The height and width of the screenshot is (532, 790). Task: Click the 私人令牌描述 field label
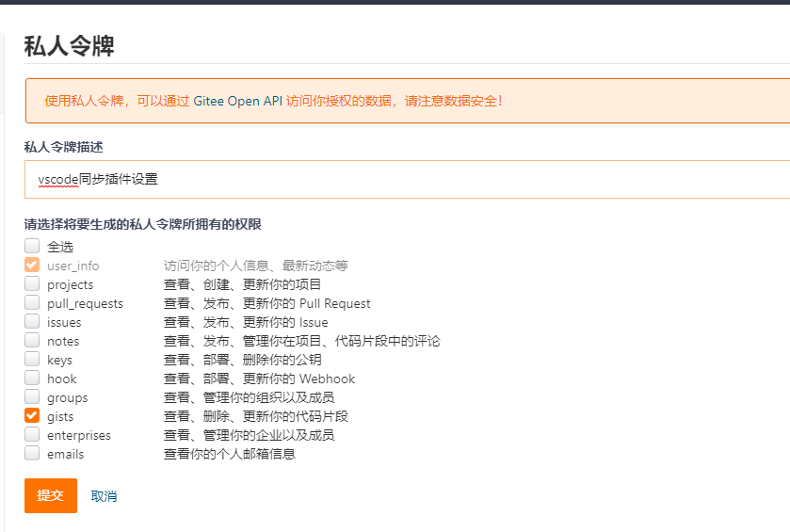pos(63,147)
